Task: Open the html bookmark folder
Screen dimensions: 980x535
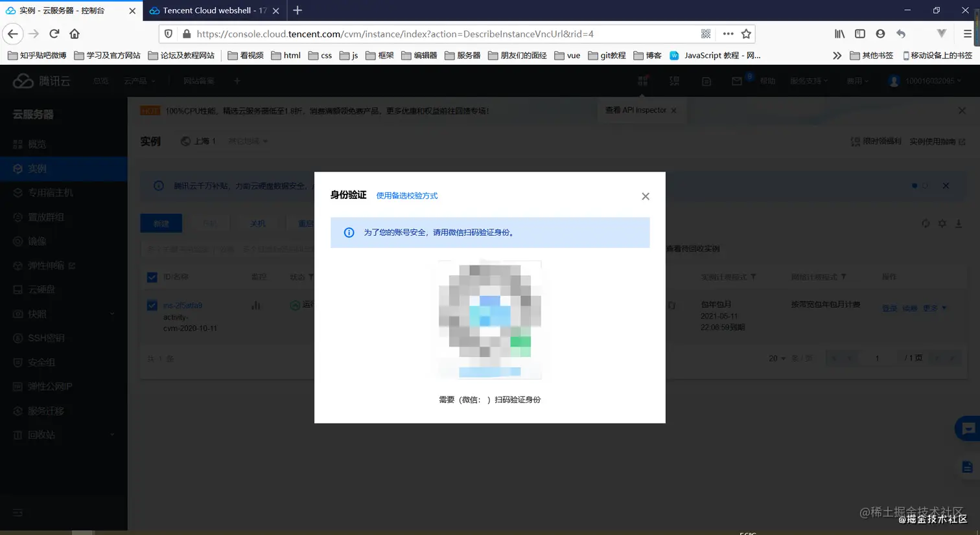Action: (x=286, y=56)
